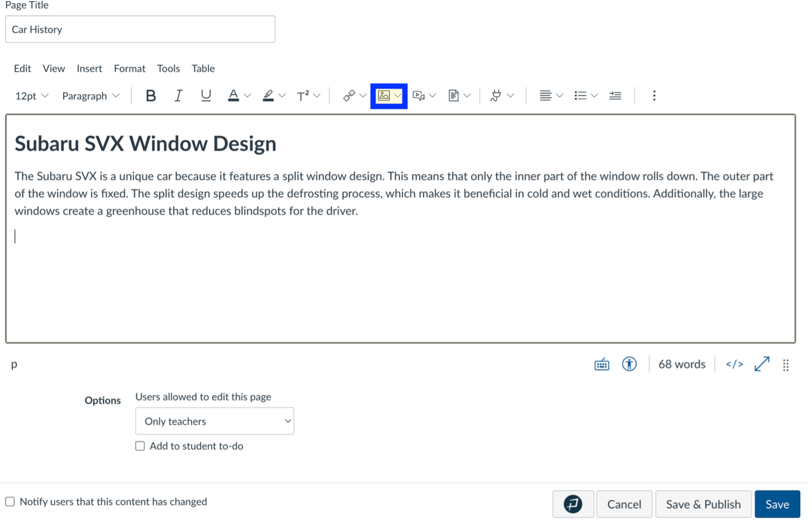Open the Edit menu
Viewport: 812px width, 521px height.
click(22, 68)
